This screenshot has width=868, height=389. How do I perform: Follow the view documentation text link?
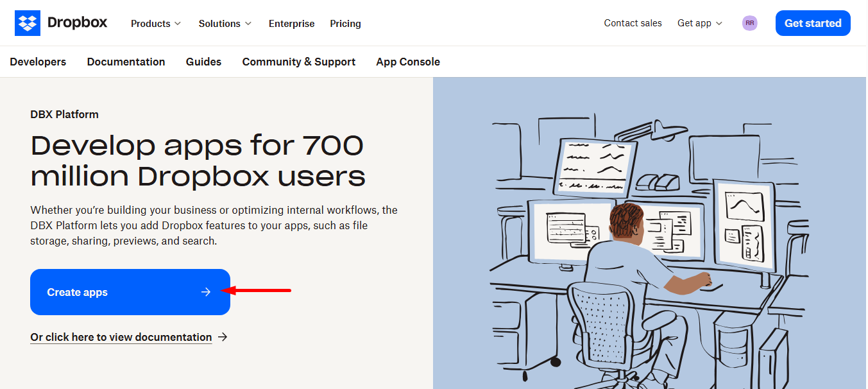click(x=121, y=337)
